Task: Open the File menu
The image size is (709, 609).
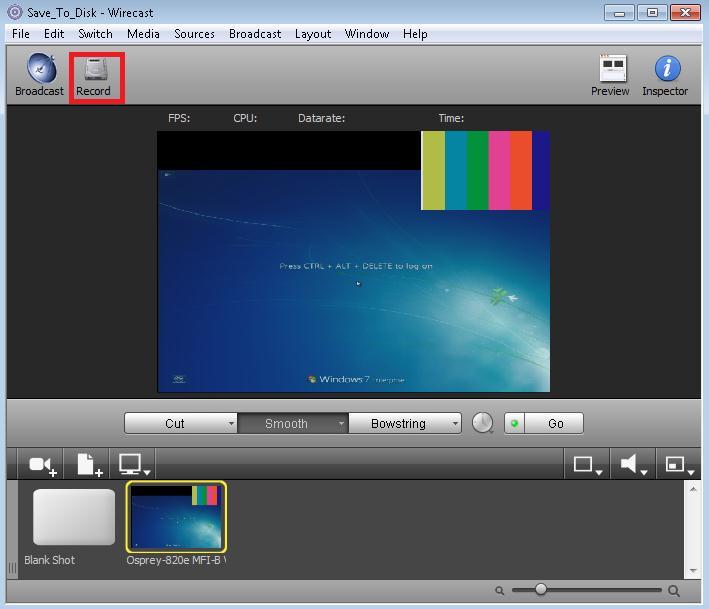Action: pyautogui.click(x=21, y=34)
